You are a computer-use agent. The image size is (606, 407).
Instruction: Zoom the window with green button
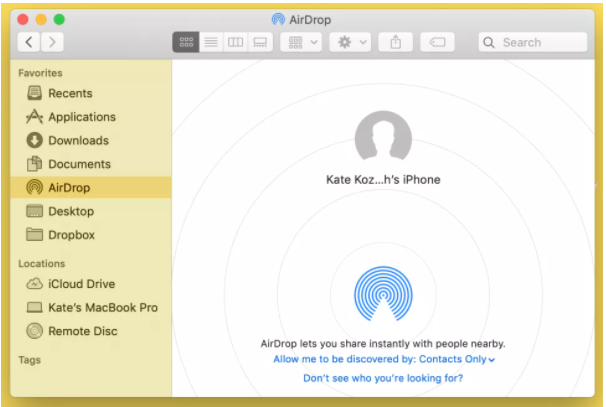coord(59,19)
